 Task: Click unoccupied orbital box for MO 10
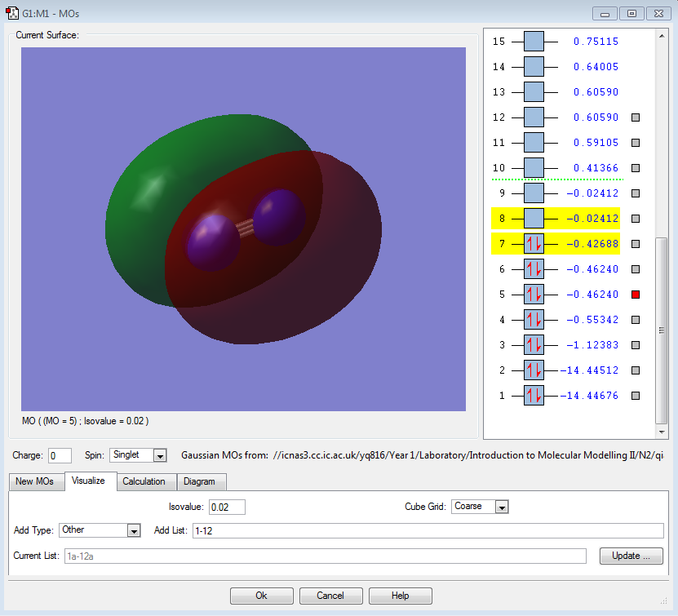(534, 168)
